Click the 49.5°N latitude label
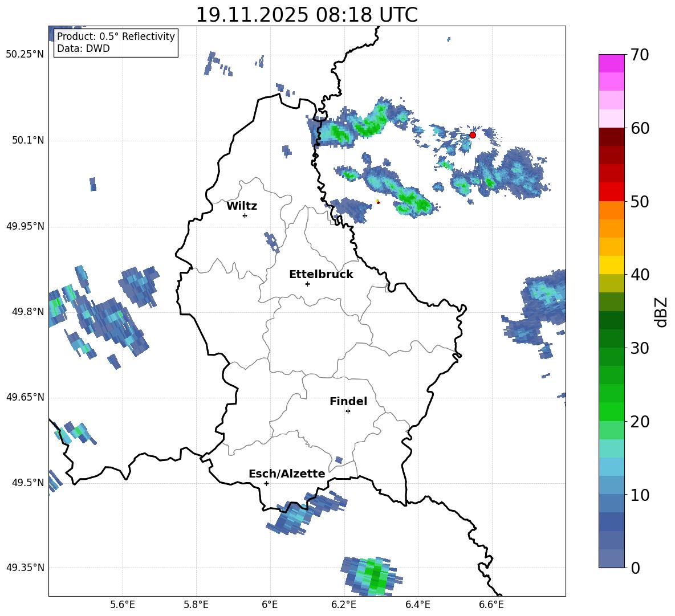The height and width of the screenshot is (616, 675). click(x=28, y=482)
